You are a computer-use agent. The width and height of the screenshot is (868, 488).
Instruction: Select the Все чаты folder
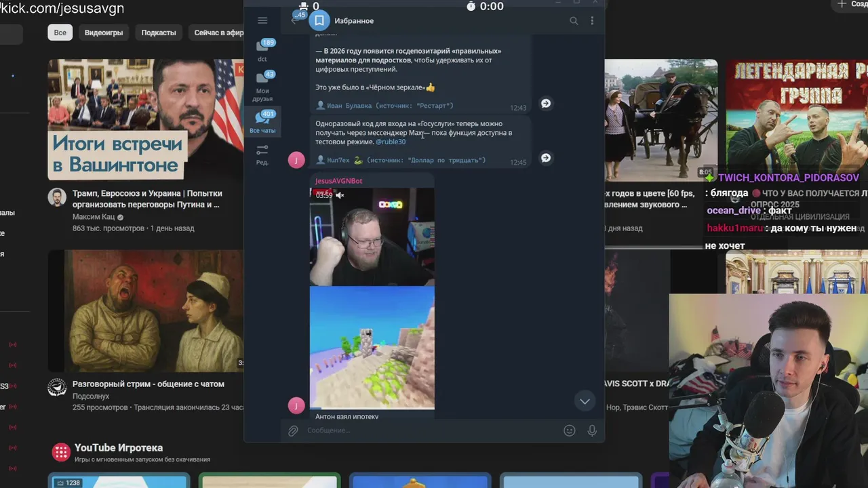pos(262,122)
